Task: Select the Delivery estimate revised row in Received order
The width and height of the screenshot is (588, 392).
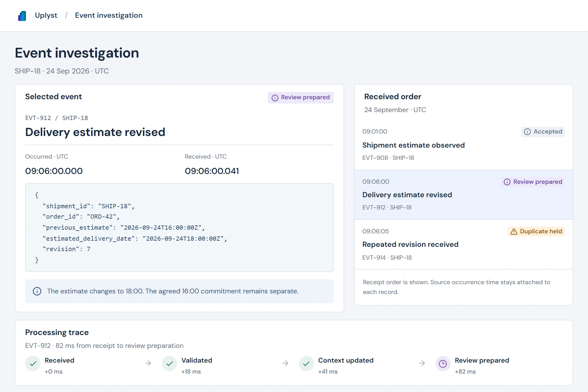Action: (463, 195)
